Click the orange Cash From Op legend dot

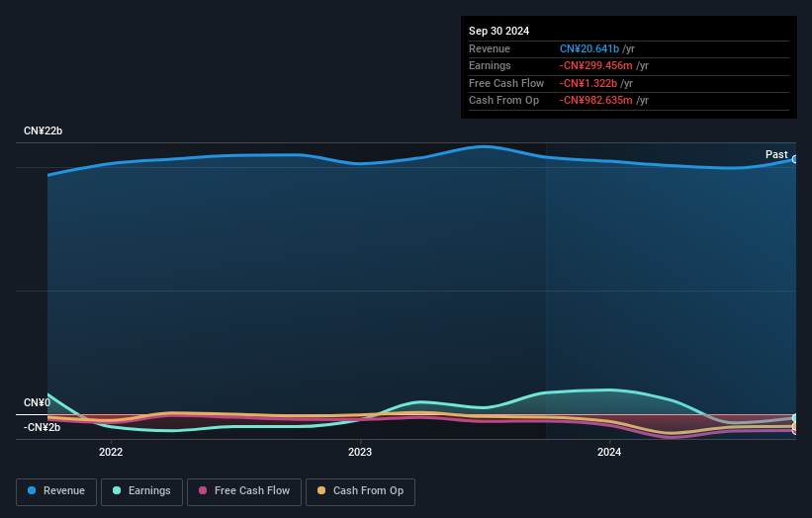click(321, 490)
